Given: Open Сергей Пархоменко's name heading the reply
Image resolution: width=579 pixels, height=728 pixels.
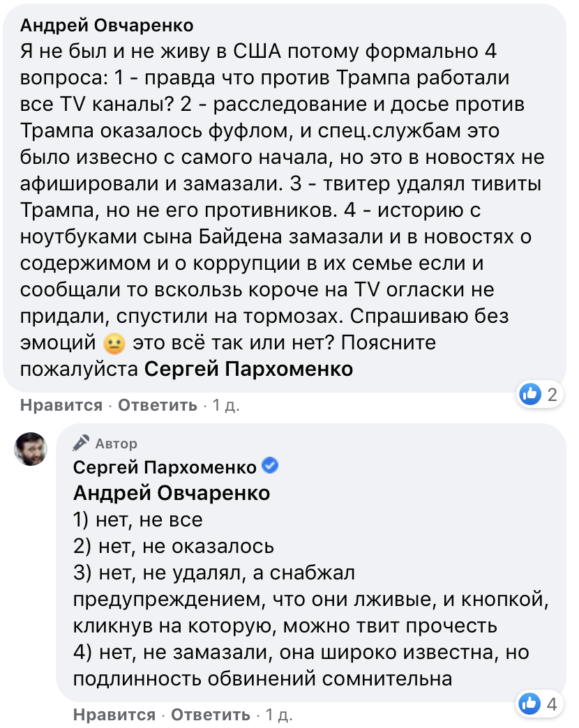Looking at the screenshot, I should tap(165, 467).
